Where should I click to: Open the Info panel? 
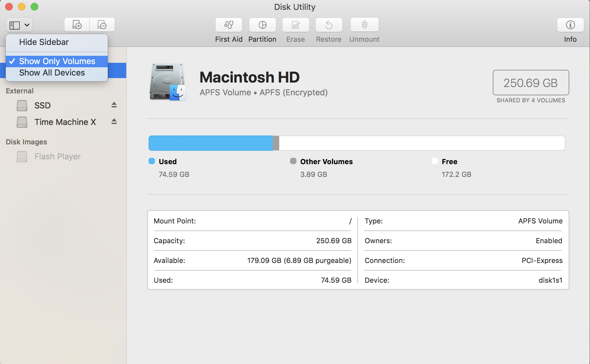point(570,25)
